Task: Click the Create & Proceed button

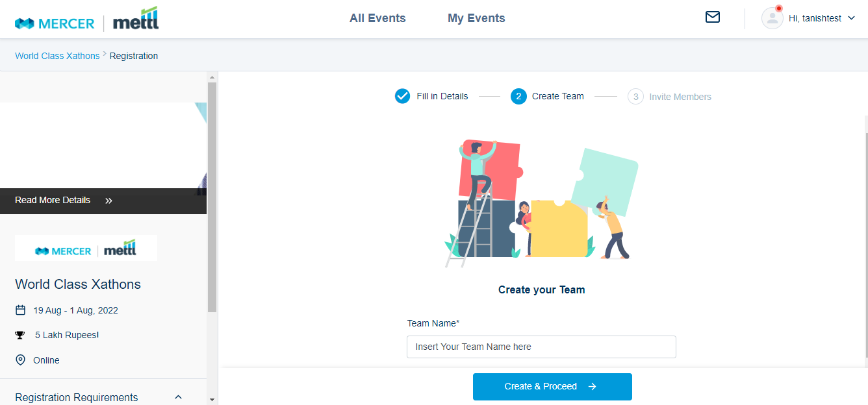Action: click(552, 386)
